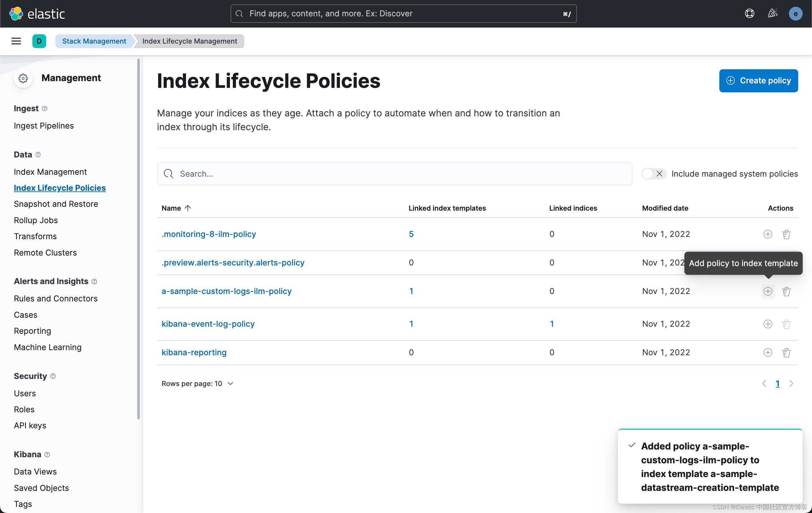Toggle Include managed system policies

coord(654,173)
